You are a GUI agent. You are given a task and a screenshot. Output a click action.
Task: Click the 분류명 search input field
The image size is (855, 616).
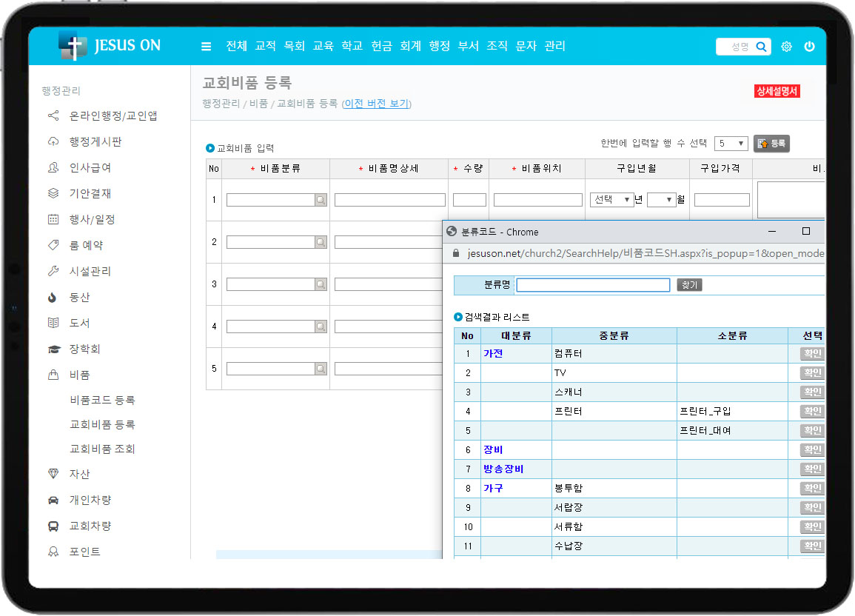point(593,285)
